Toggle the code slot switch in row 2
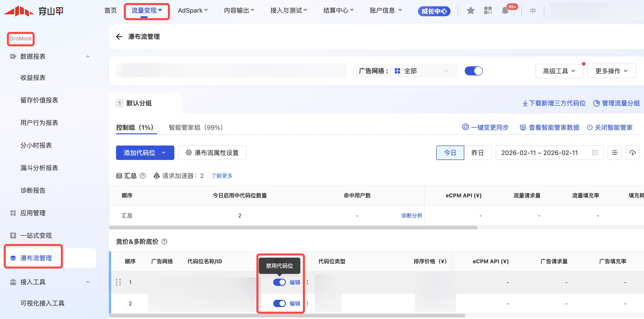Viewport: 644px width, 319px height. tap(279, 303)
